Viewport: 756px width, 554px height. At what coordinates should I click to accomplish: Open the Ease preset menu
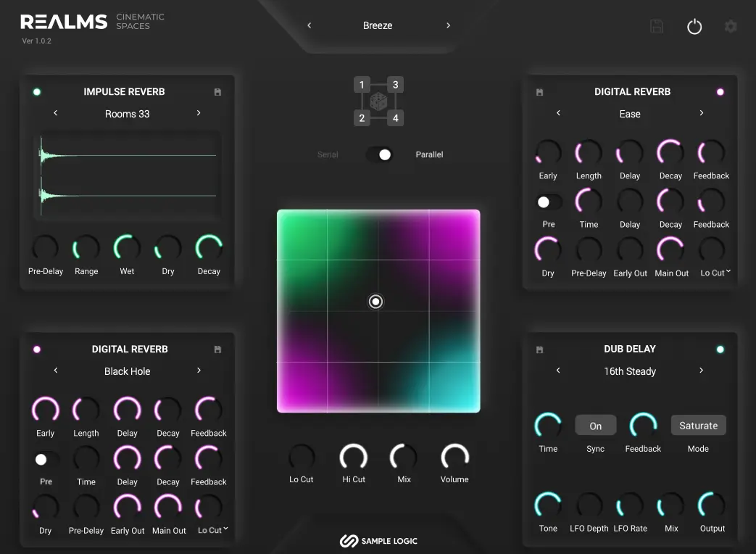630,114
